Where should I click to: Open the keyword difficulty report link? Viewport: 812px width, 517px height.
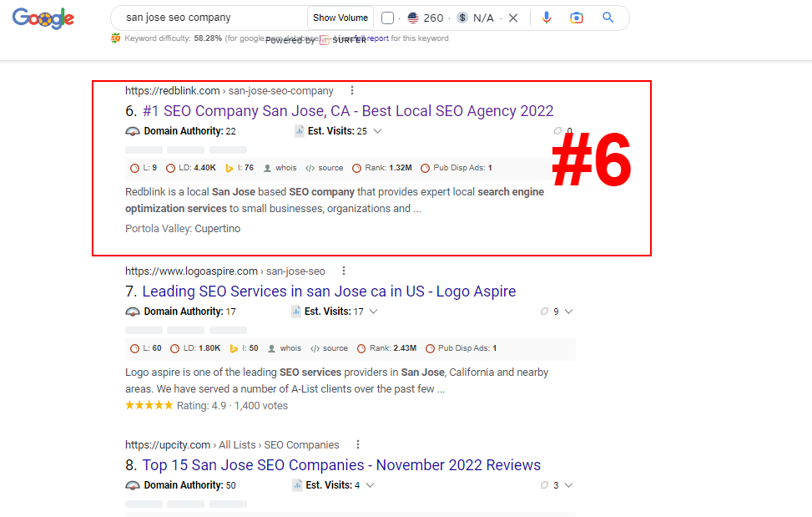(376, 38)
